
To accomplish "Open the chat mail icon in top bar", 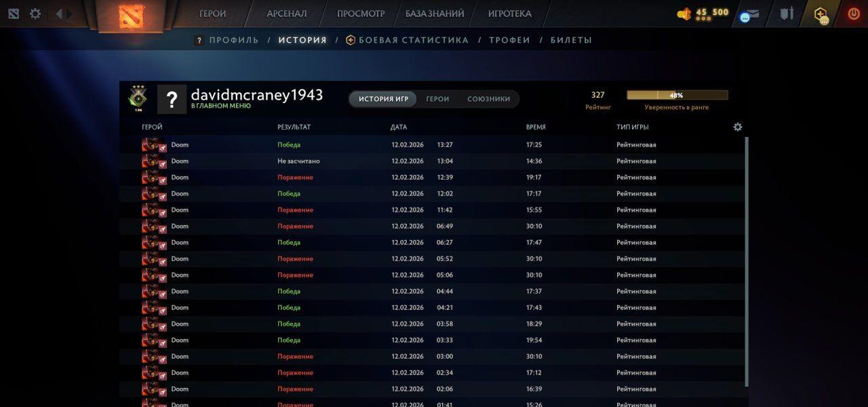I will coord(749,15).
